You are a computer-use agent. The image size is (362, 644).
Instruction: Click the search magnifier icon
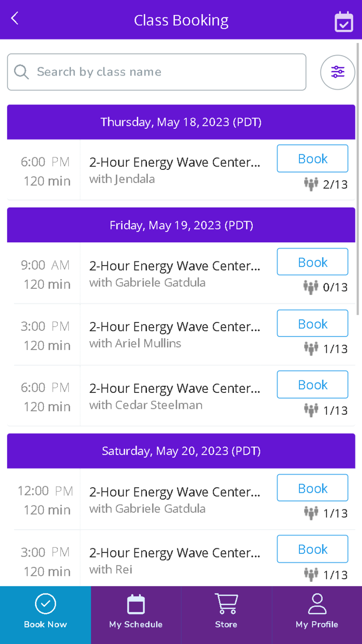tap(21, 72)
